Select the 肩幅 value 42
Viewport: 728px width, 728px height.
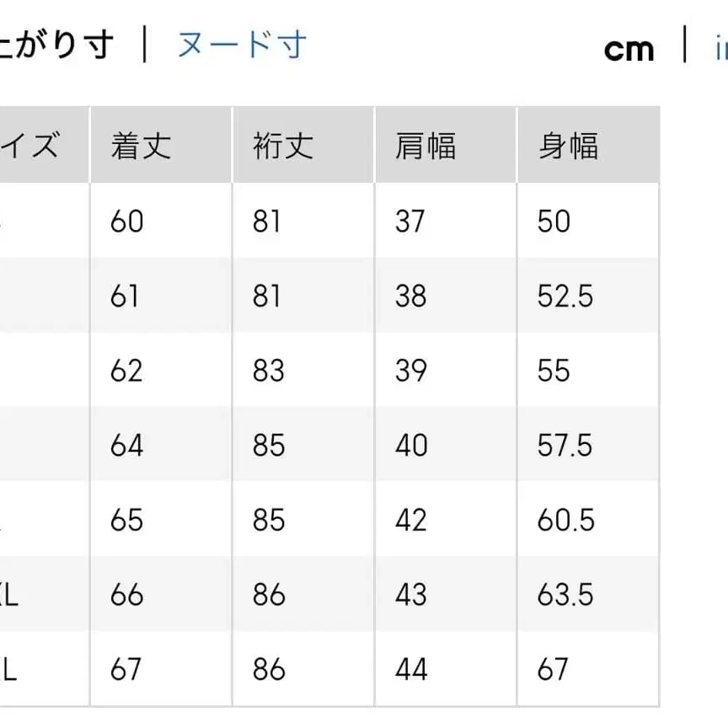pos(410,521)
